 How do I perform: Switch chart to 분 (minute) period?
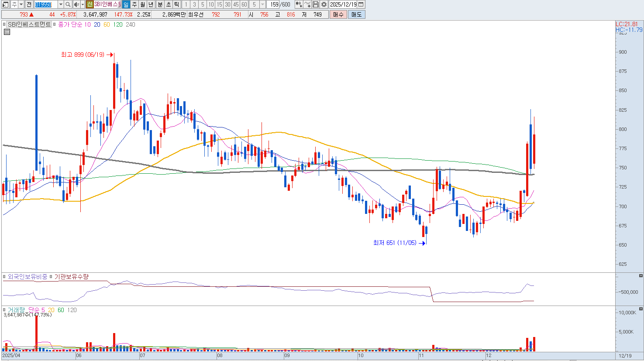click(x=160, y=4)
